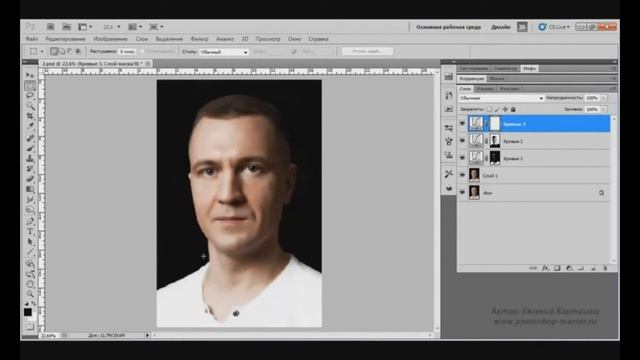Select the History Brush tool
This screenshot has height=360, width=640.
point(30,169)
